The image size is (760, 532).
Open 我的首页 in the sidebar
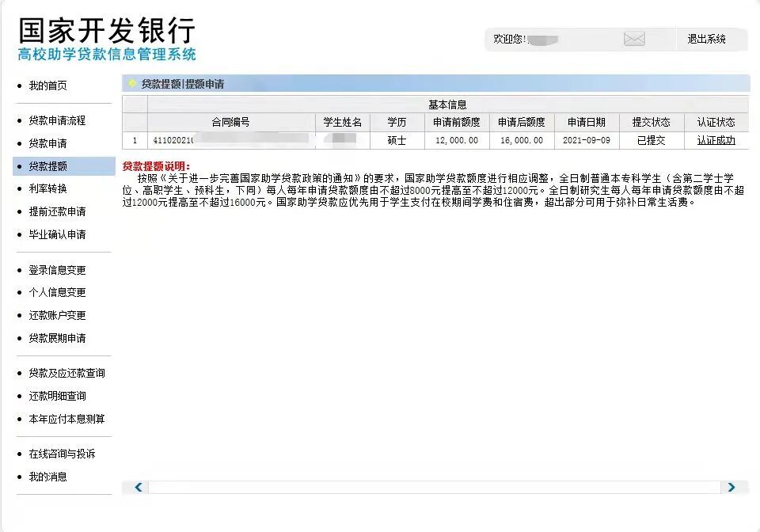pyautogui.click(x=47, y=85)
